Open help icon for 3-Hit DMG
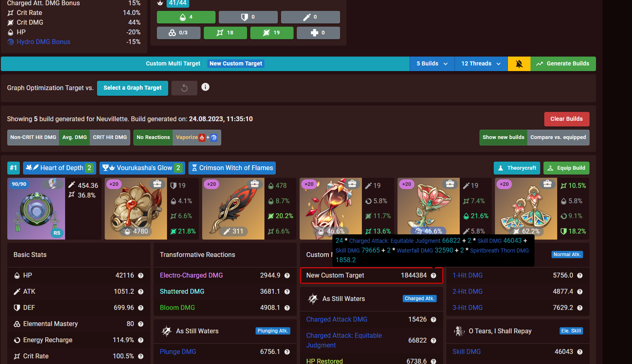This screenshot has width=632, height=364. pos(580,308)
